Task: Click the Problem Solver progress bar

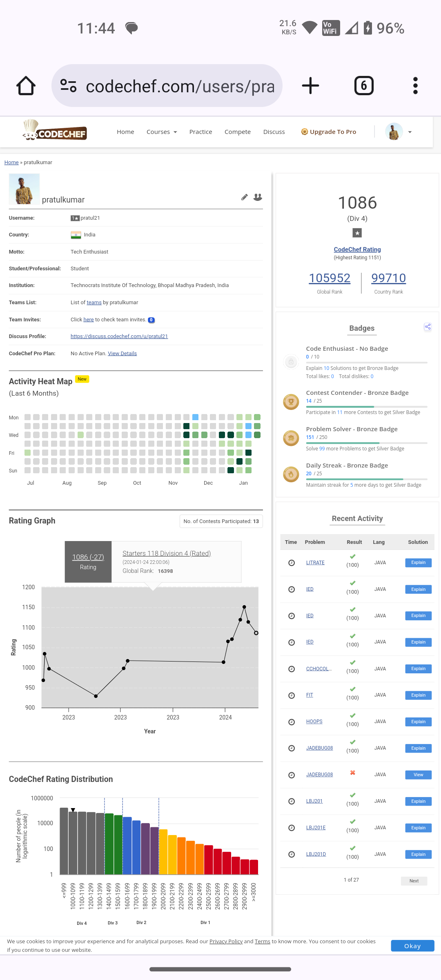Action: [x=367, y=443]
